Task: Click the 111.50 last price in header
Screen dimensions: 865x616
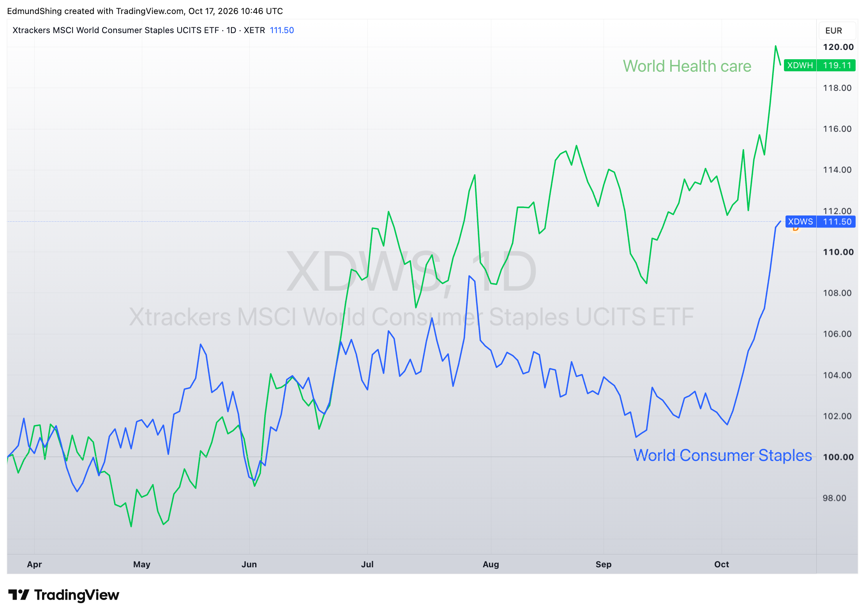Action: tap(282, 30)
